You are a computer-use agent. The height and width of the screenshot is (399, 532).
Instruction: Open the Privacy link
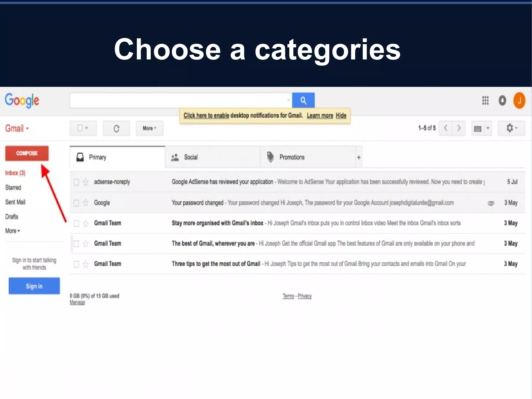click(x=305, y=296)
